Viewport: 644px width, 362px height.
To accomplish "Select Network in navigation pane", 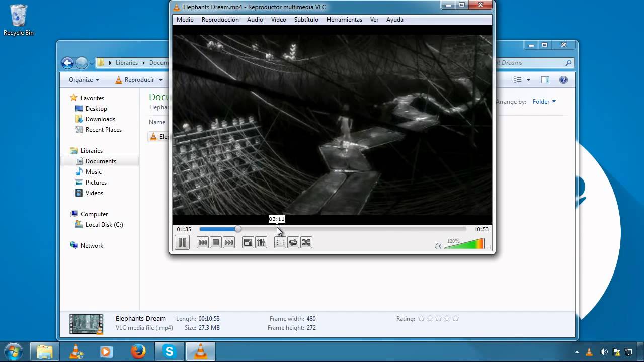I will (x=92, y=246).
